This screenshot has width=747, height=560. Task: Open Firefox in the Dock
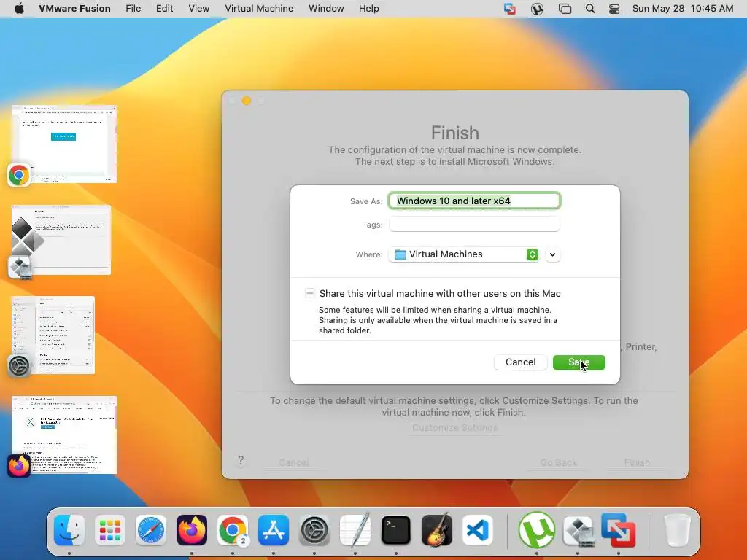(x=192, y=530)
